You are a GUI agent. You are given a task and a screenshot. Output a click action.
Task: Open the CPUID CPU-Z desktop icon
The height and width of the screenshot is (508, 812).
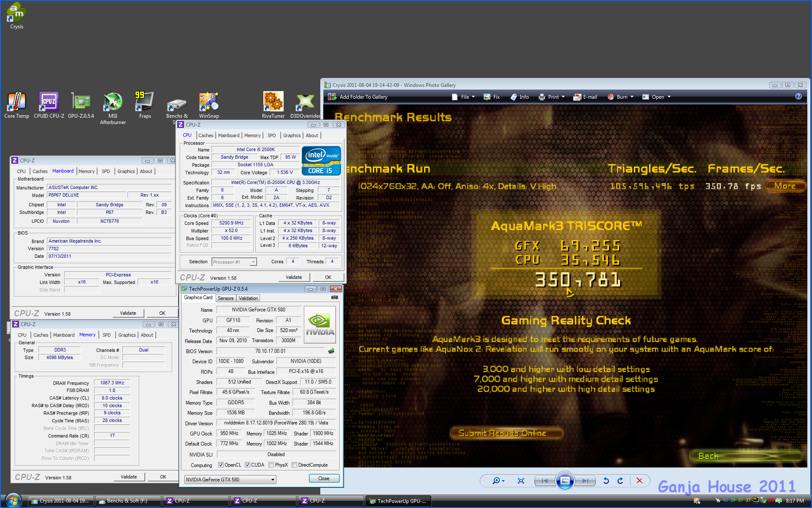[49, 105]
